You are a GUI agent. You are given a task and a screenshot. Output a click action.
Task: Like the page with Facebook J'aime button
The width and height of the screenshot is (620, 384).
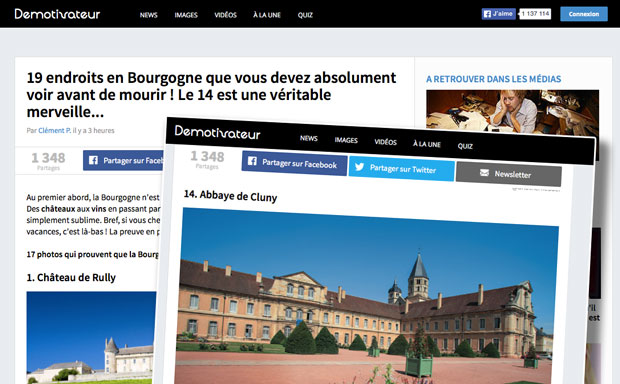499,14
